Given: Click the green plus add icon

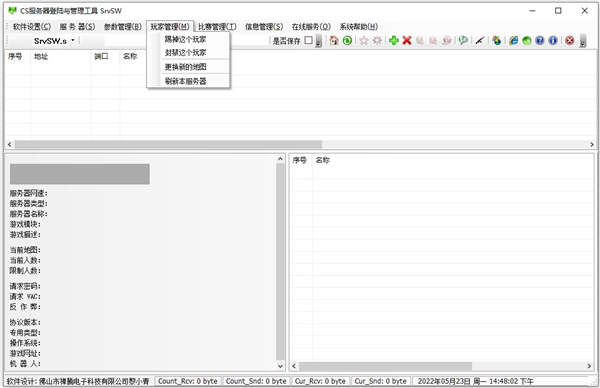Looking at the screenshot, I should pyautogui.click(x=394, y=40).
